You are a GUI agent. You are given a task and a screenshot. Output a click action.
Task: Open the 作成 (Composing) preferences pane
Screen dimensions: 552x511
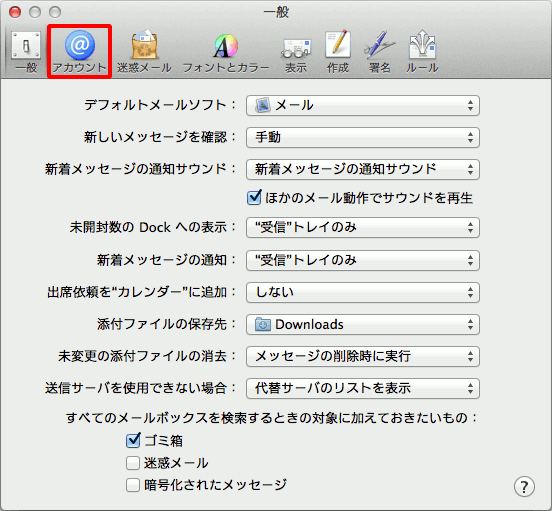click(x=338, y=51)
